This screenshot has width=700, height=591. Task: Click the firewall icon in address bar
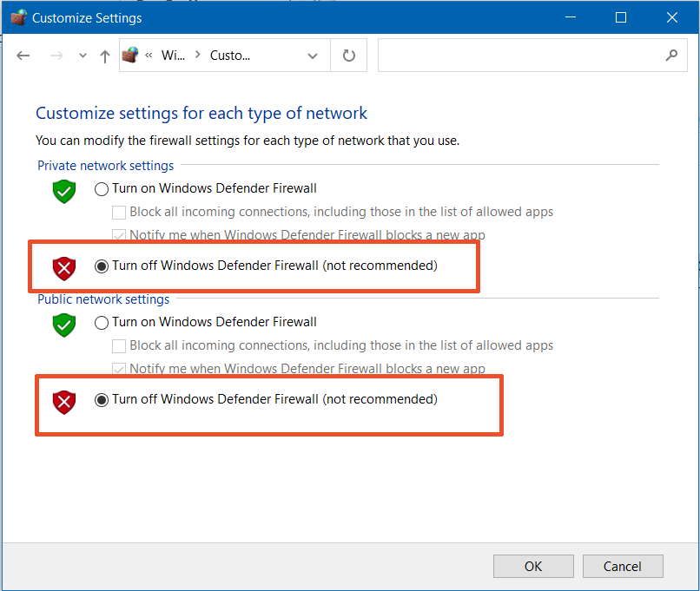130,56
